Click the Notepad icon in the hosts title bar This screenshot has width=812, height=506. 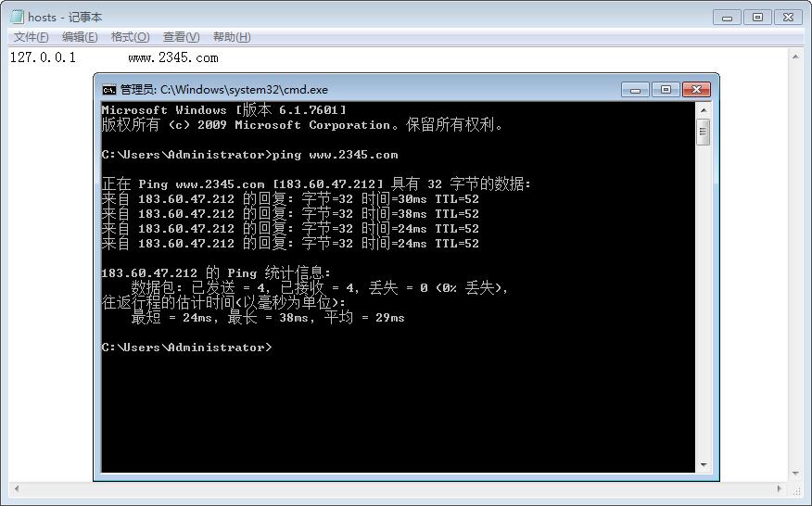tap(17, 17)
